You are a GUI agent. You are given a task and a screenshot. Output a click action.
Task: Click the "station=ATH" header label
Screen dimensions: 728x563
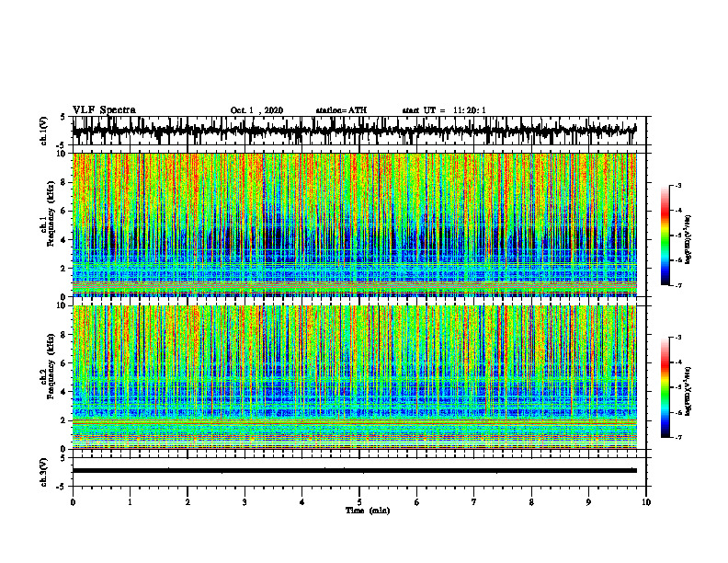click(x=341, y=110)
